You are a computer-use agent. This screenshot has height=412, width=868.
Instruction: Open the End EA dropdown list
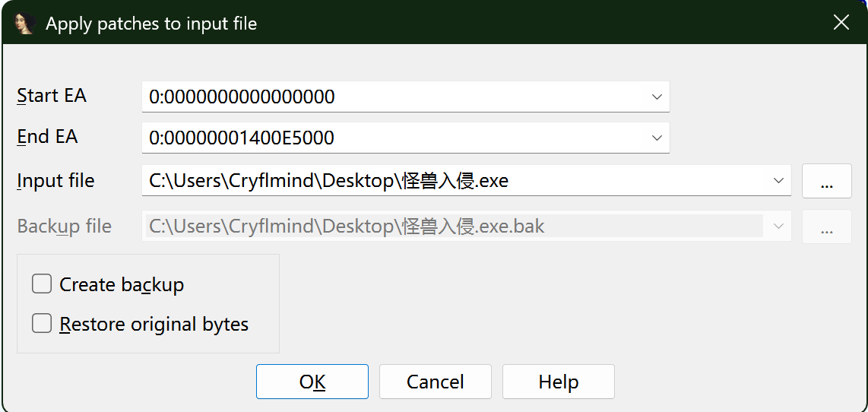[x=657, y=138]
